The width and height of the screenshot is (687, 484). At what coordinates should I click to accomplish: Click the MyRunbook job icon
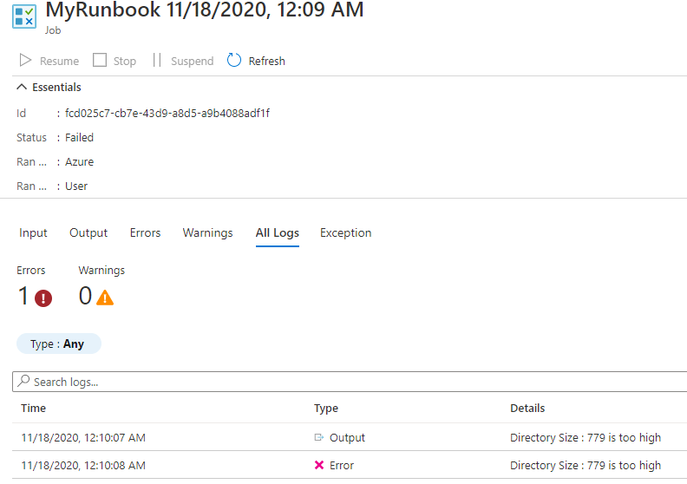[x=24, y=16]
